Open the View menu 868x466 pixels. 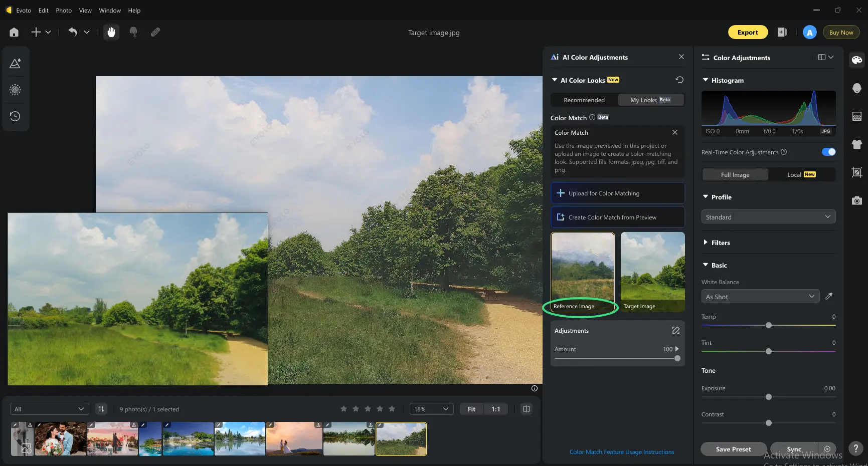coord(85,10)
